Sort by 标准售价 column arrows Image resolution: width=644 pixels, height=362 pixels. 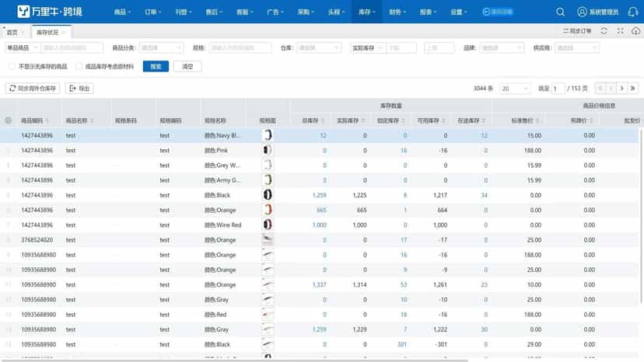tap(537, 120)
